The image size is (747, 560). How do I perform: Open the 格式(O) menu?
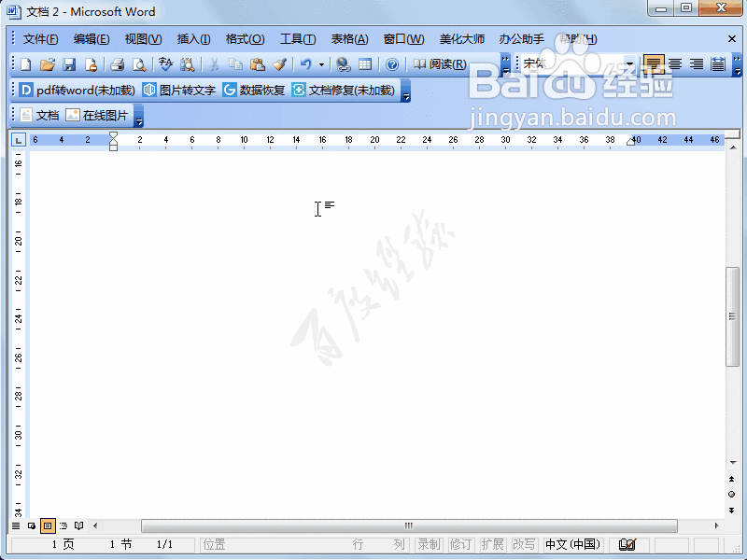pos(245,38)
